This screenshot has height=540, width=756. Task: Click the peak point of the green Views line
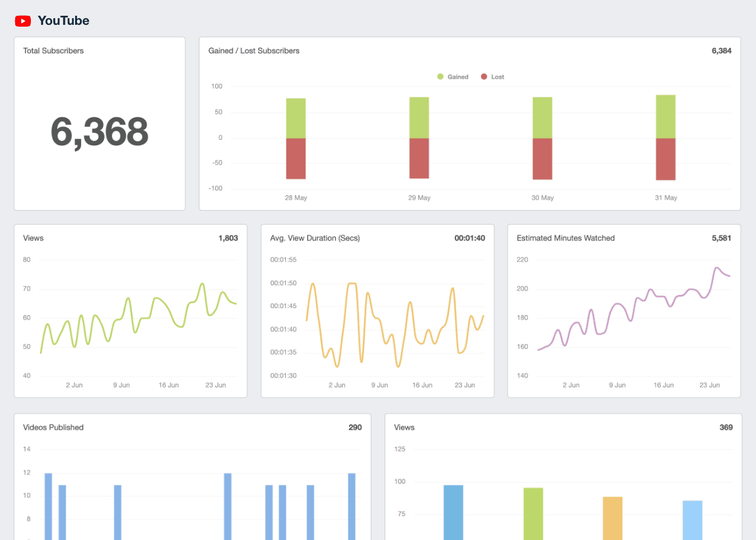[201, 283]
